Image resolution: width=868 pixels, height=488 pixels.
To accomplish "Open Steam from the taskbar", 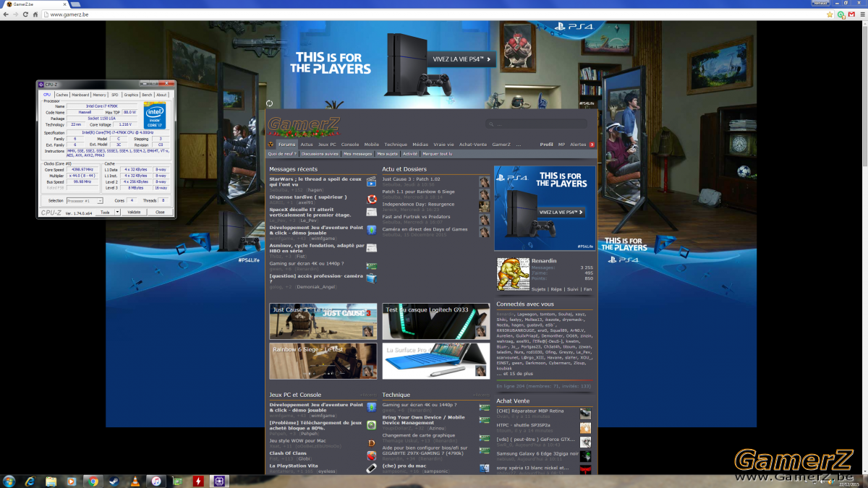I will pyautogui.click(x=114, y=481).
